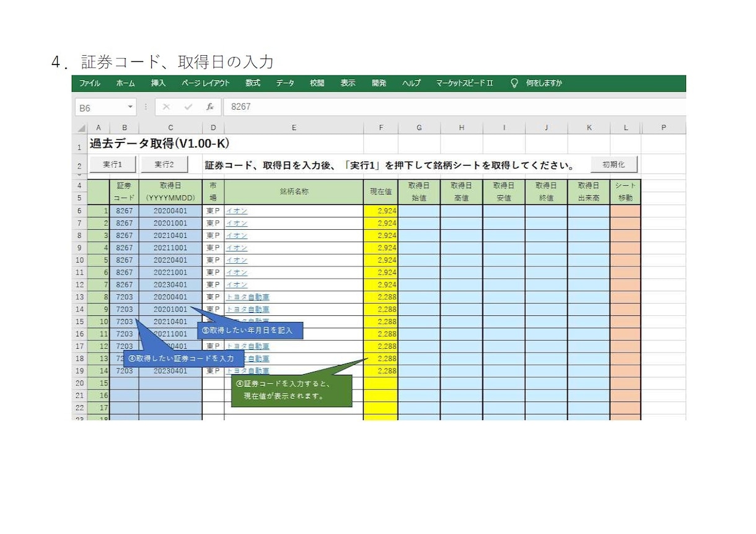Click the formula bar cancel X icon
The height and width of the screenshot is (534, 756).
pyautogui.click(x=166, y=107)
